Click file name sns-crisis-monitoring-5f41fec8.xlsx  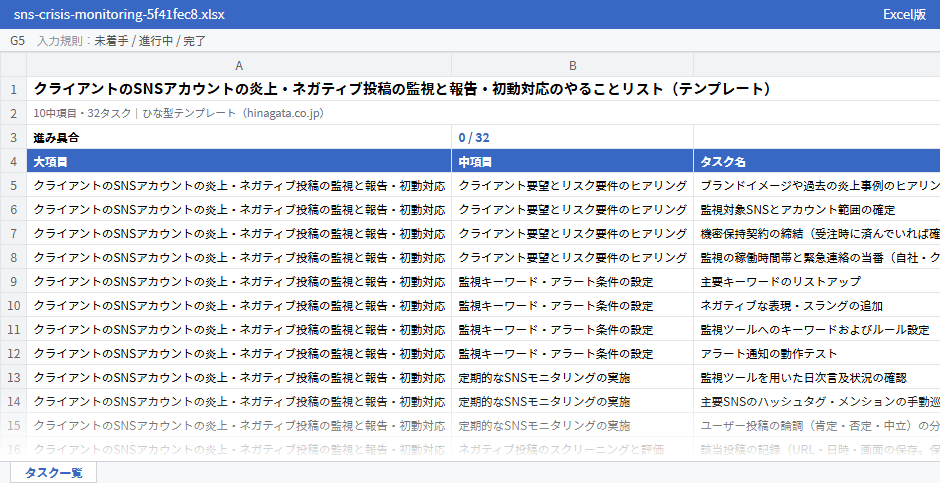[119, 14]
